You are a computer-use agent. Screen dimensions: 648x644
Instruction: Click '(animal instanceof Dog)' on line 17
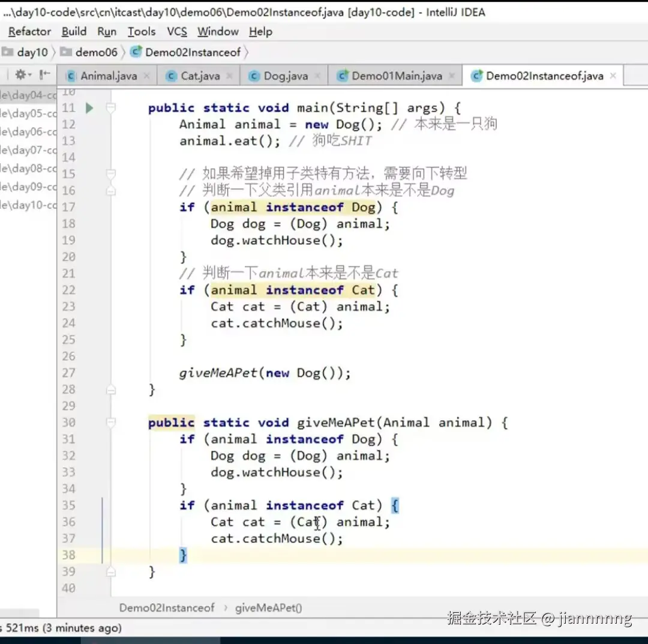click(x=293, y=207)
